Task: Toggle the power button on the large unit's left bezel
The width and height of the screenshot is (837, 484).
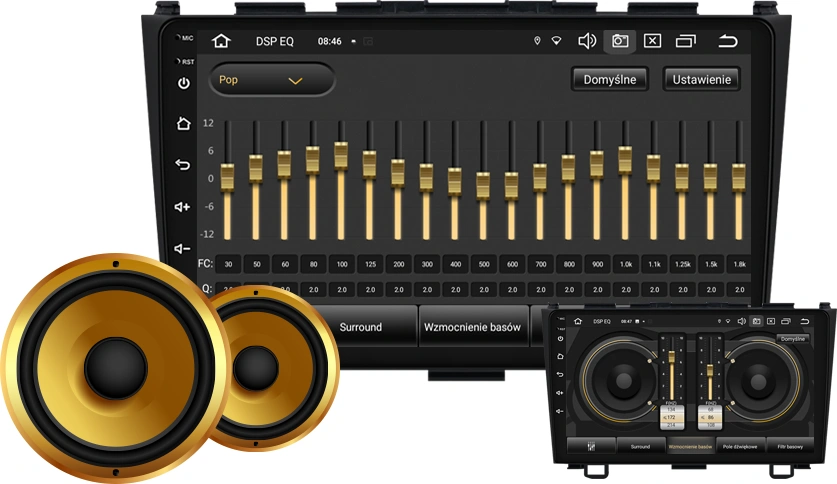Action: click(183, 84)
